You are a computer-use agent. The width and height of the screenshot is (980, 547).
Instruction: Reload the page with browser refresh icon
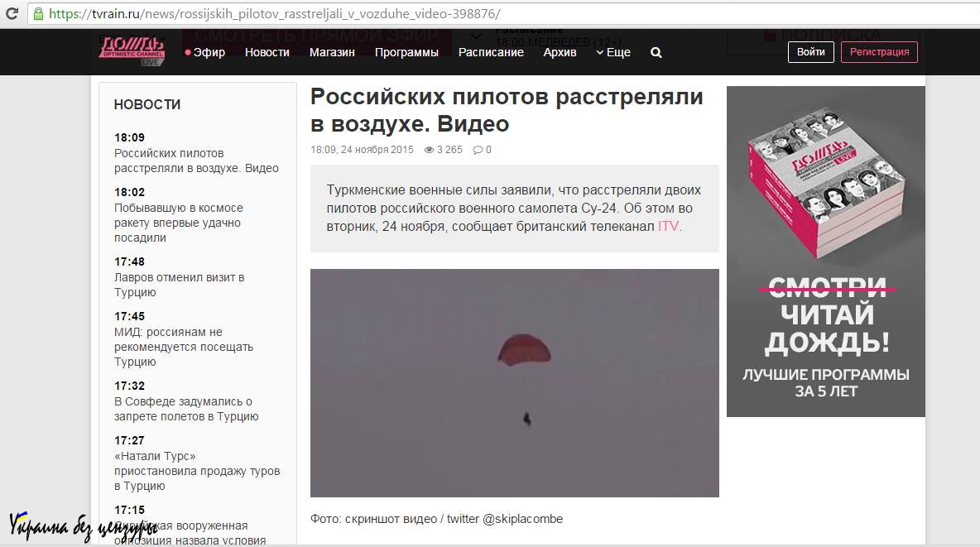(x=12, y=14)
